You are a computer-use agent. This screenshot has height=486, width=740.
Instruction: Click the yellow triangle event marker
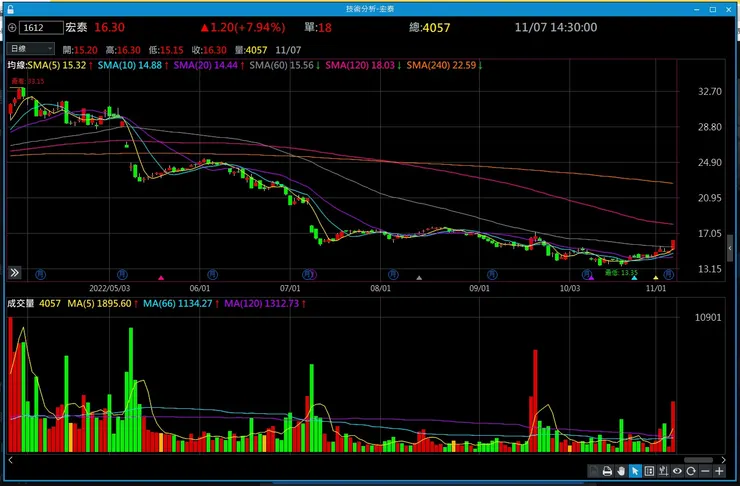(656, 278)
